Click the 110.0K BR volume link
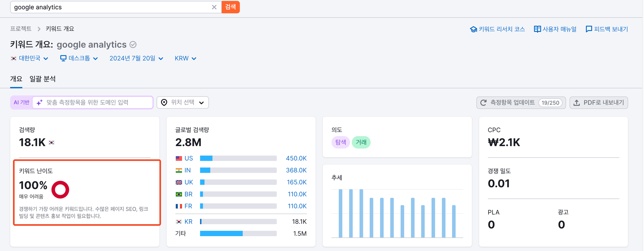 click(x=297, y=194)
